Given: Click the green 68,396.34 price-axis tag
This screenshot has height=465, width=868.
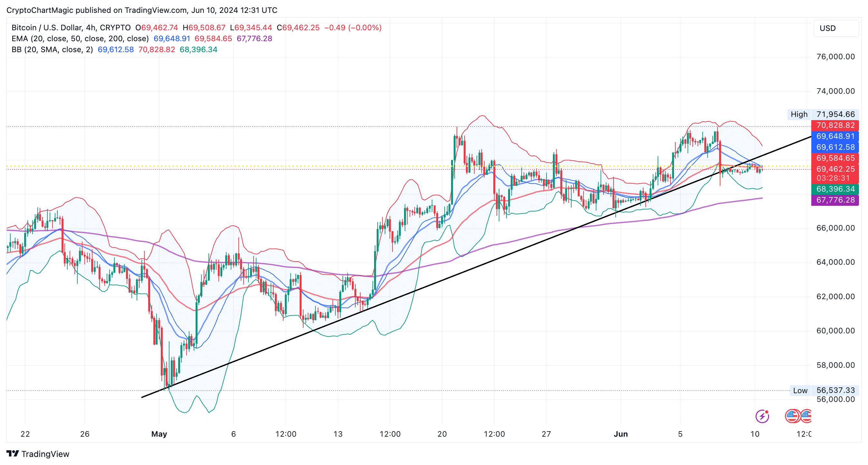Looking at the screenshot, I should [835, 189].
